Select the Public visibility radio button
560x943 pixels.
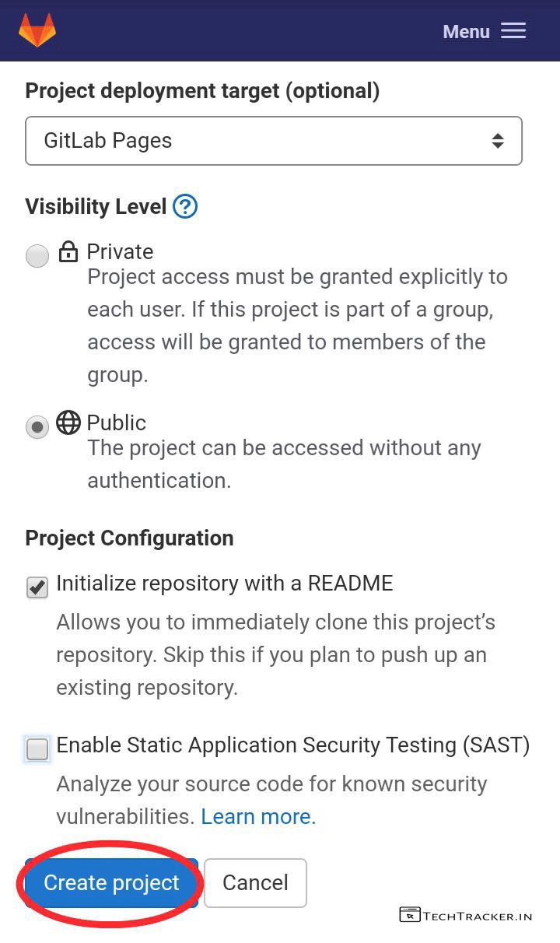pyautogui.click(x=37, y=427)
